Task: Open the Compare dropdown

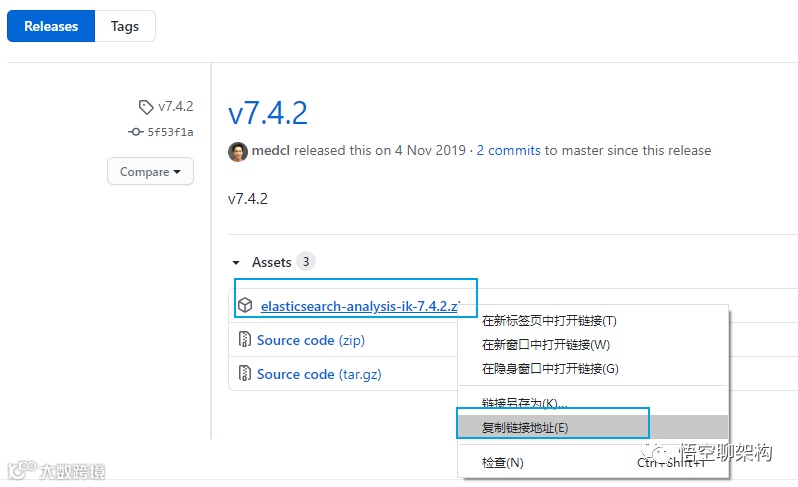Action: coord(150,171)
